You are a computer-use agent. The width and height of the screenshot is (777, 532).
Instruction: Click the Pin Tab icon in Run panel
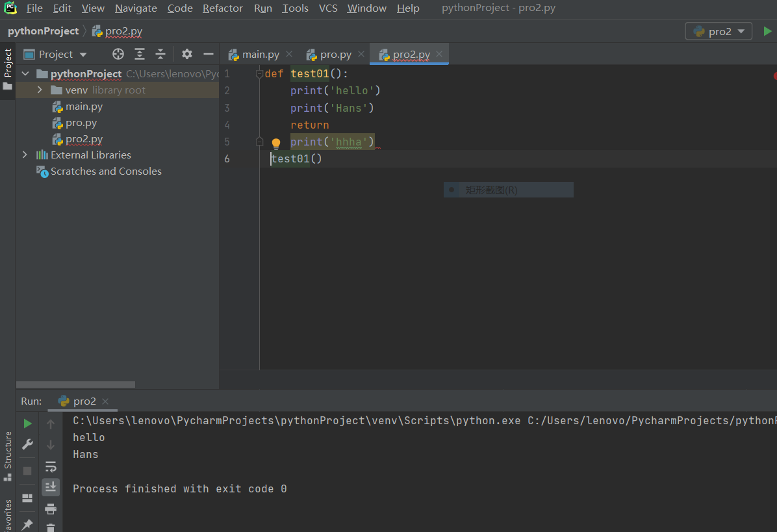click(x=27, y=524)
